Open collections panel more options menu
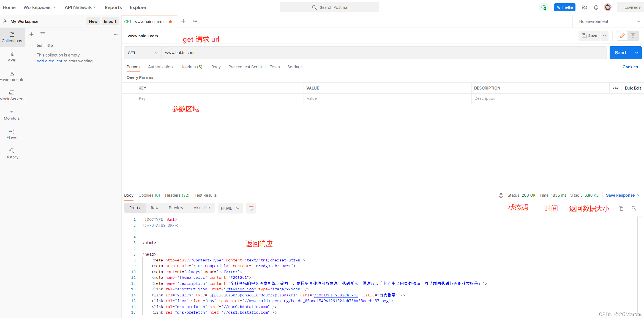 click(x=115, y=34)
